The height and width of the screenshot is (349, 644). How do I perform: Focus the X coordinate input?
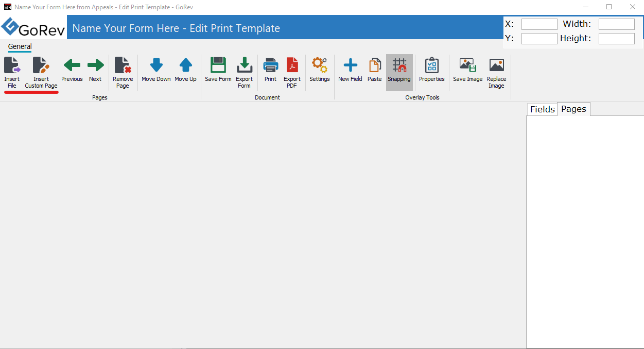[x=539, y=24]
